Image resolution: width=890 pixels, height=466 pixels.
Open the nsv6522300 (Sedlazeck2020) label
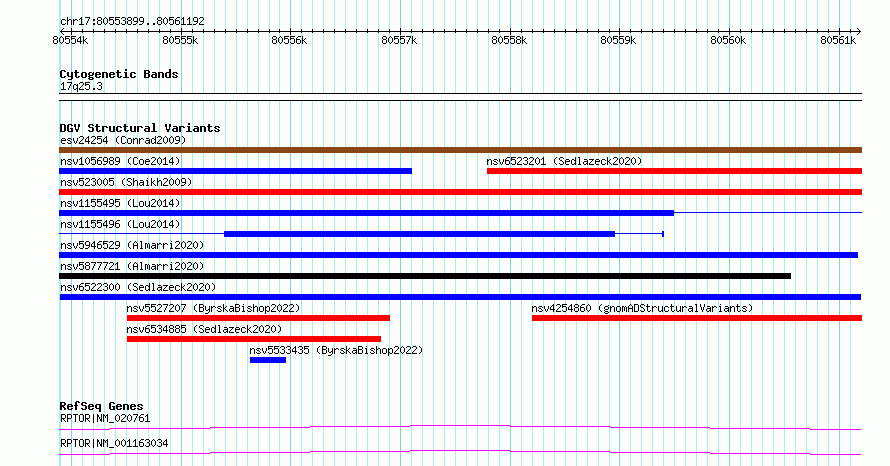[x=138, y=287]
